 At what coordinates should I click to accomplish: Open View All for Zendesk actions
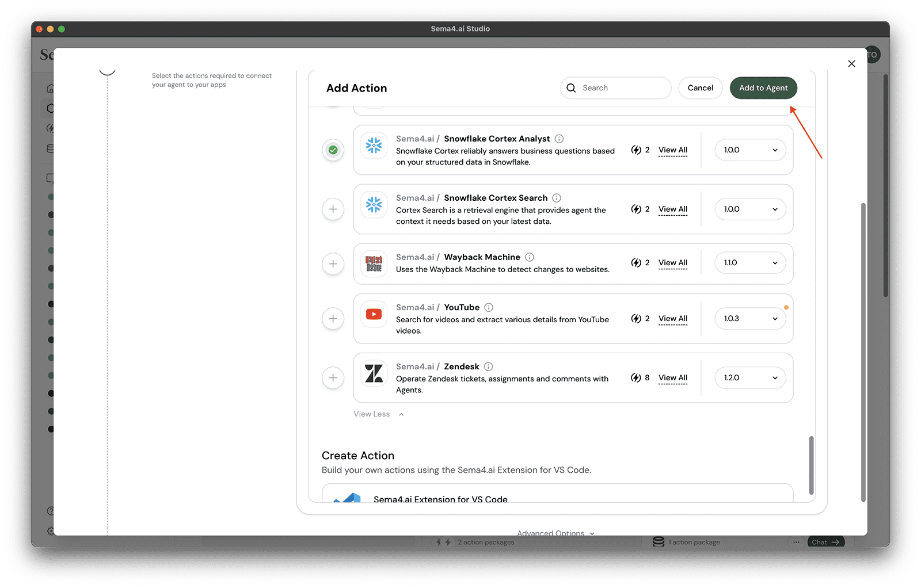coord(672,378)
